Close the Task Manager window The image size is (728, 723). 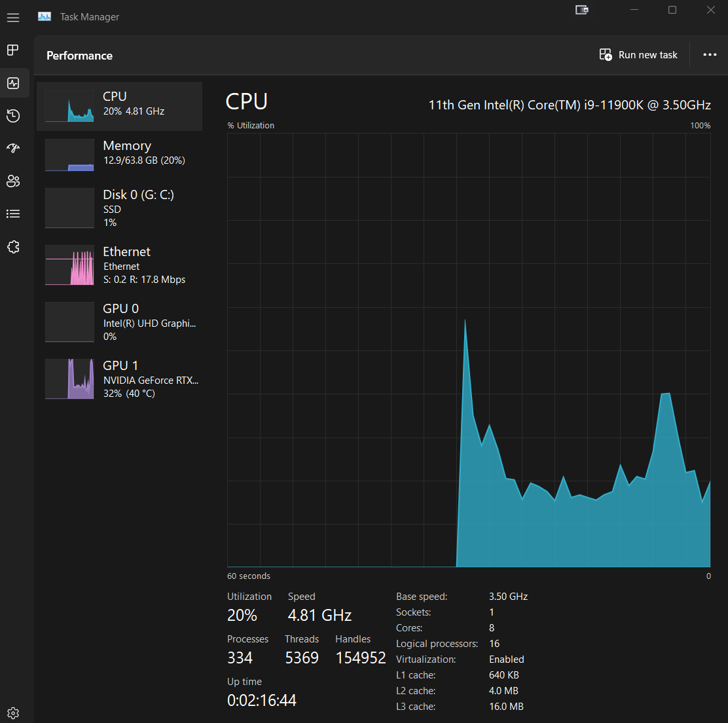pyautogui.click(x=710, y=10)
